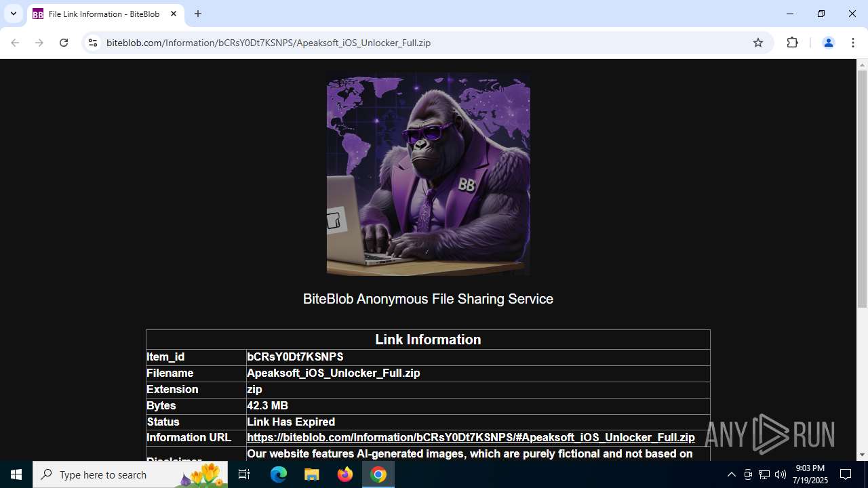Open the meet-now tray icon
The image size is (868, 488).
[x=748, y=474]
